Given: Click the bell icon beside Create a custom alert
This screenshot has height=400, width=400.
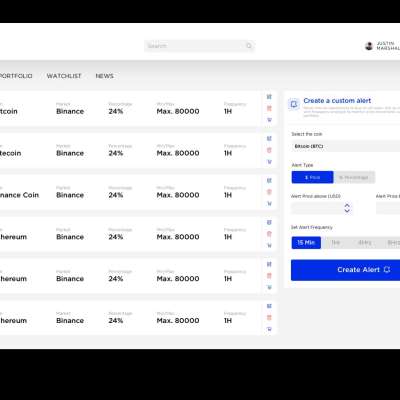Looking at the screenshot, I should 294,105.
